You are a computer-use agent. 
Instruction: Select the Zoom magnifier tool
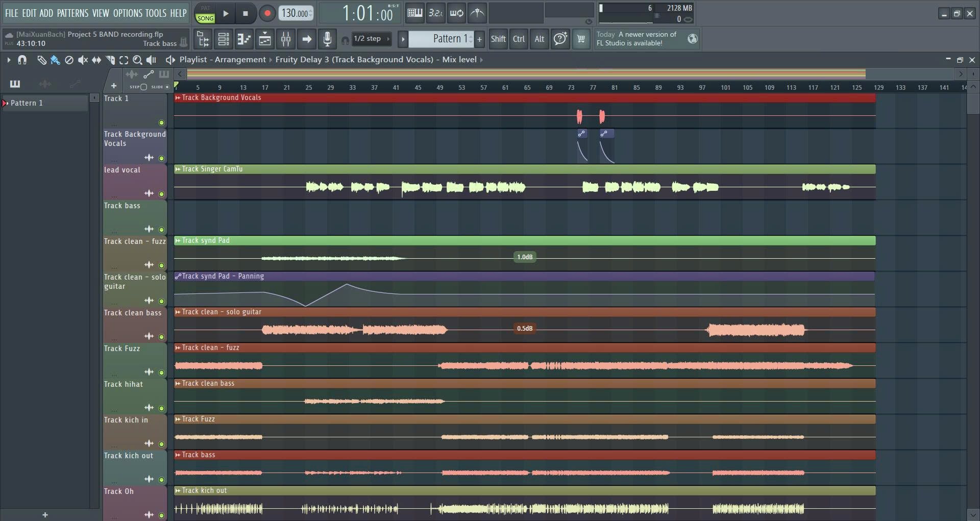click(x=137, y=60)
